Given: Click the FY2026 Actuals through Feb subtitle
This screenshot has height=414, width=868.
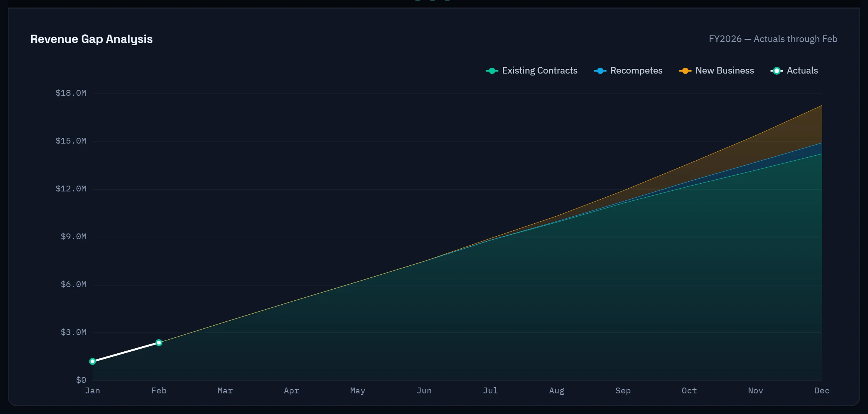Looking at the screenshot, I should [x=773, y=39].
